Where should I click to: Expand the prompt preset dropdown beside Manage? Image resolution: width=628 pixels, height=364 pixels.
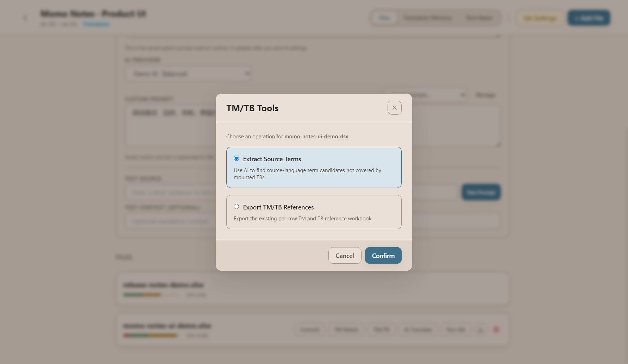click(425, 95)
